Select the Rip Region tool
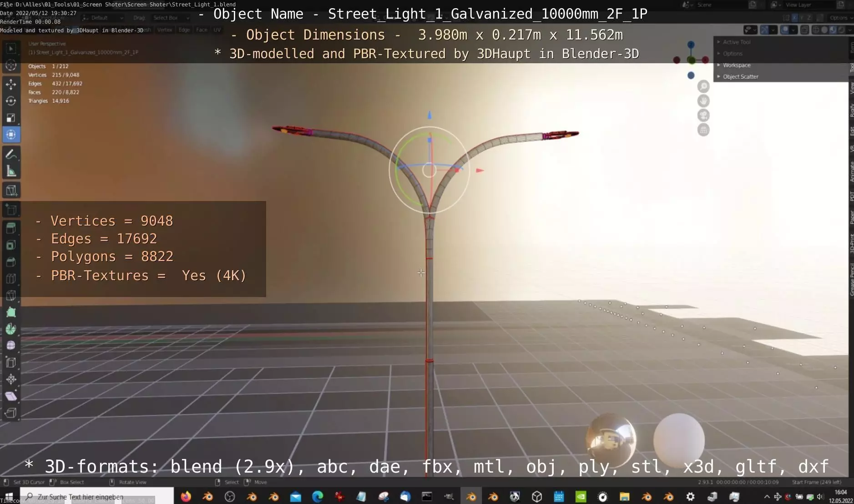854x504 pixels. point(11,413)
